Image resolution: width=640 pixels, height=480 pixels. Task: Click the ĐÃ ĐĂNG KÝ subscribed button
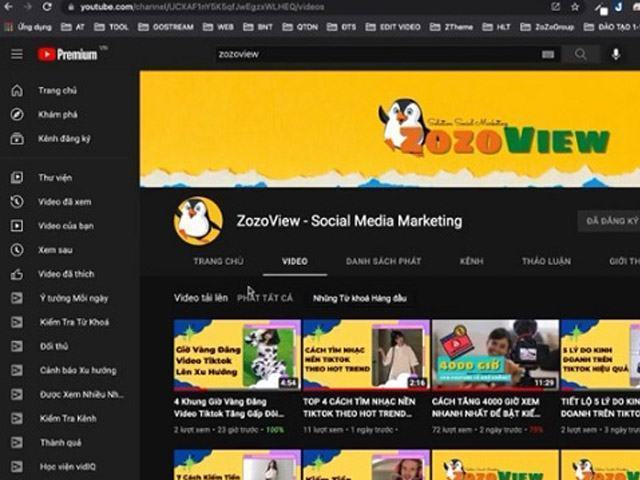coord(609,221)
